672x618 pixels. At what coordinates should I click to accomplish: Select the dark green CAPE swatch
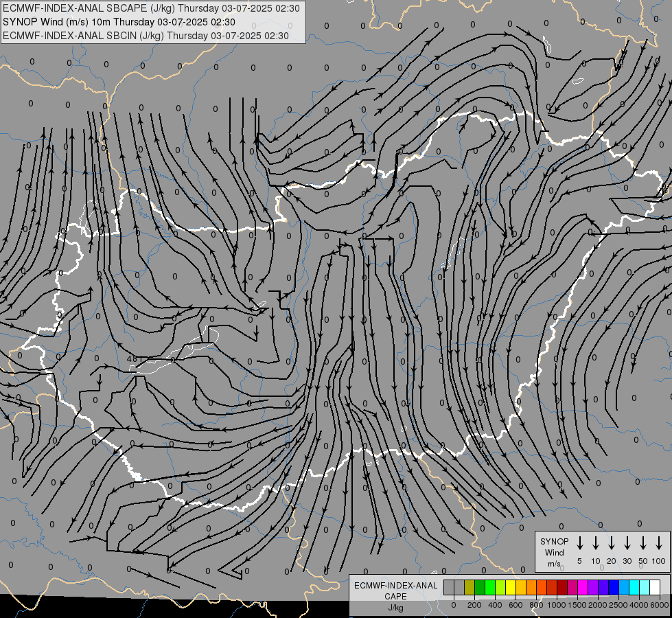coord(480,588)
